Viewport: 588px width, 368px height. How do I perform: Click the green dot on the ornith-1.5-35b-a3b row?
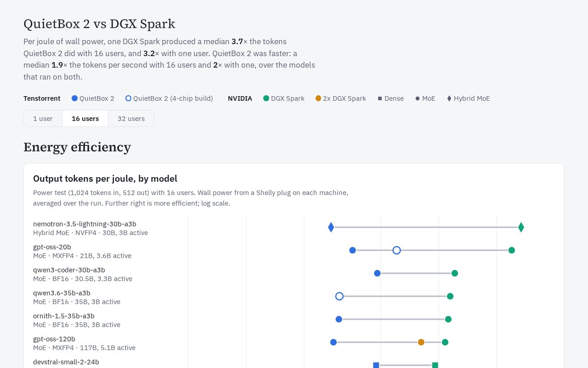(x=448, y=319)
